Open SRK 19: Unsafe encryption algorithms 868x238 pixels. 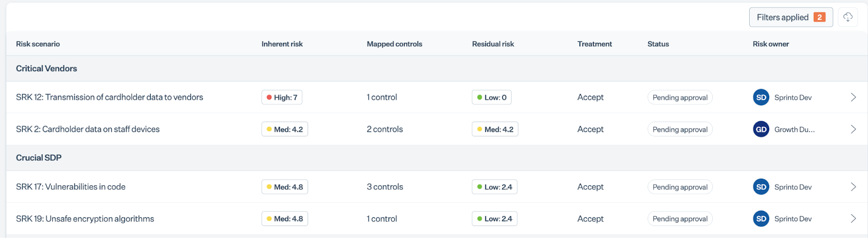pos(85,218)
